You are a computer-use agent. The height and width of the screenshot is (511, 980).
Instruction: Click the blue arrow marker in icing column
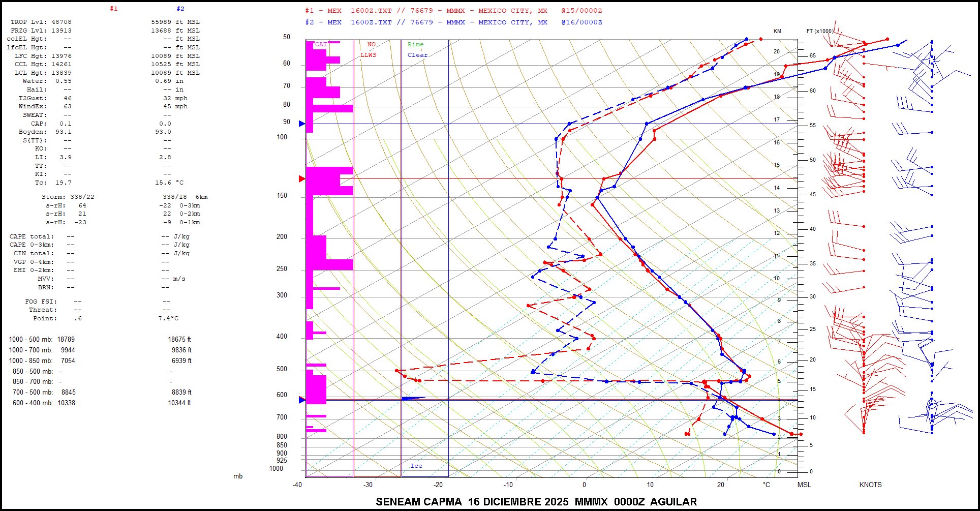[x=412, y=399]
